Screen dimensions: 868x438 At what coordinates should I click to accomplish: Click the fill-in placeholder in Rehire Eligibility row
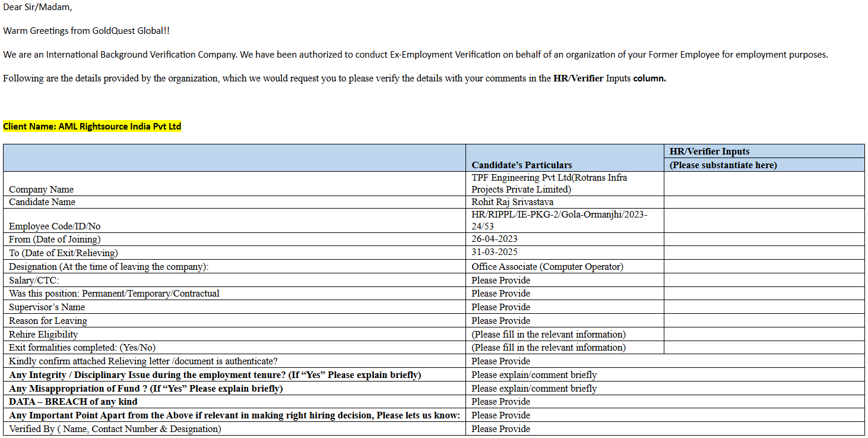[549, 335]
